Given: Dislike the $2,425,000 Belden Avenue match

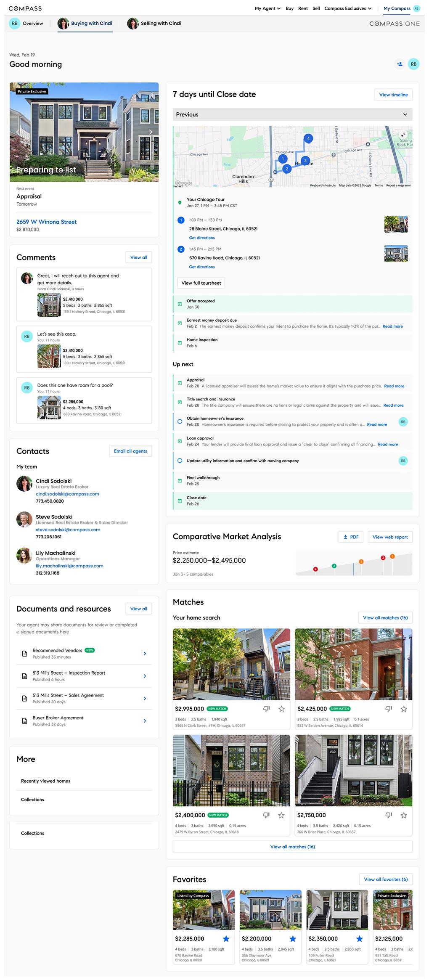Looking at the screenshot, I should [x=389, y=709].
